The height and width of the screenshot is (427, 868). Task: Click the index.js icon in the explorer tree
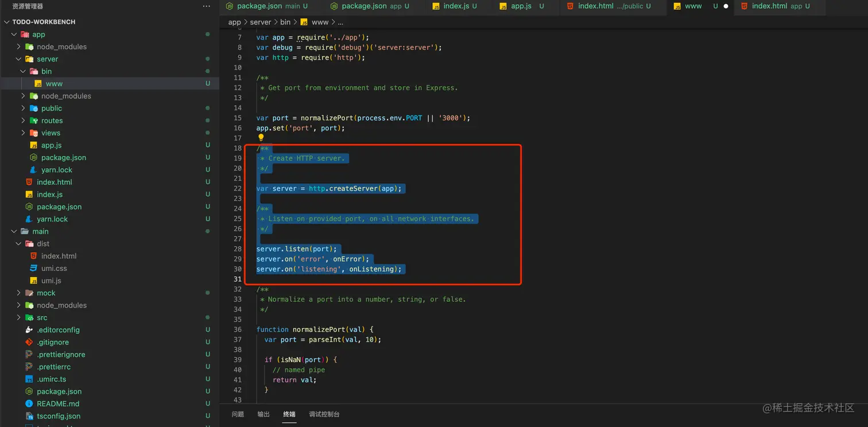click(x=29, y=195)
